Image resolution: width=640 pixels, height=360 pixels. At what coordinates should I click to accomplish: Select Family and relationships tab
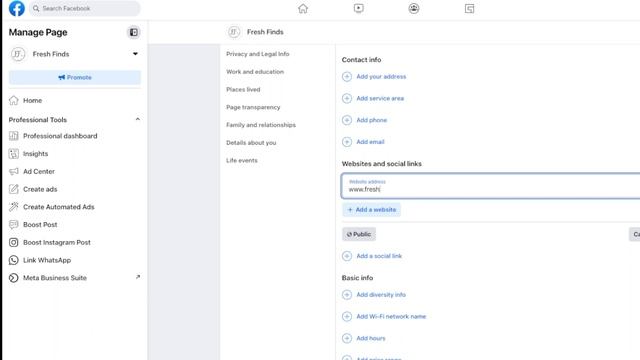[261, 125]
